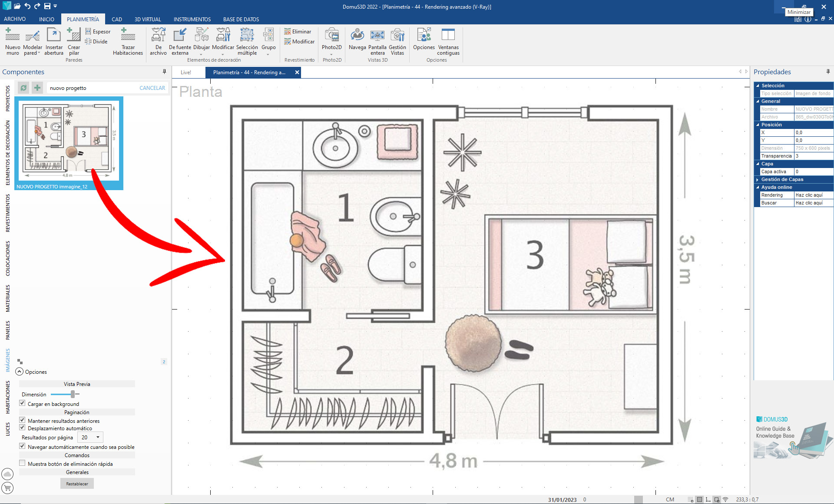834x504 pixels.
Task: Click the green refresh components icon
Action: click(x=23, y=88)
